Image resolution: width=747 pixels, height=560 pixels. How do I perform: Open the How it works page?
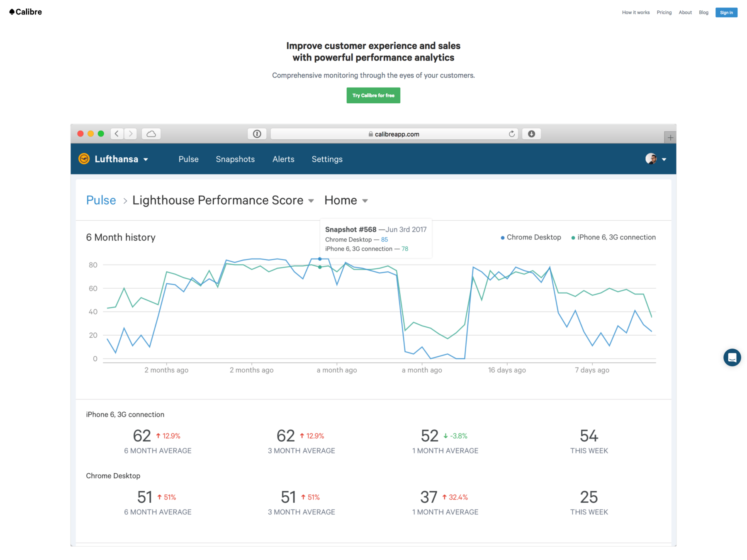635,12
